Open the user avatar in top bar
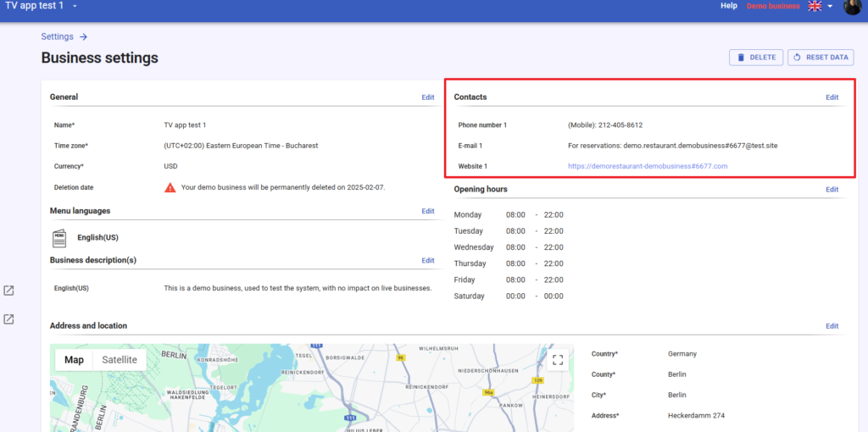Image resolution: width=868 pixels, height=432 pixels. (853, 6)
